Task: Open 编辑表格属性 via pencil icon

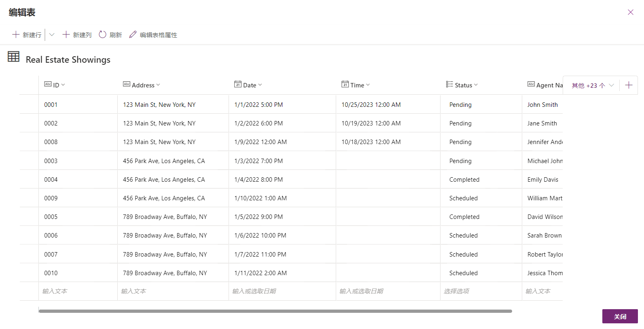Action: [133, 35]
